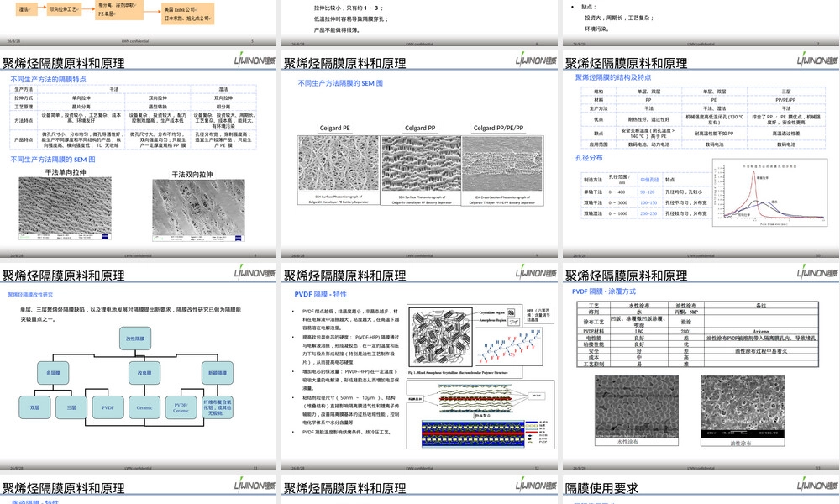Select the Celgard PP micrograph
The height and width of the screenshot is (504, 840).
point(421,163)
